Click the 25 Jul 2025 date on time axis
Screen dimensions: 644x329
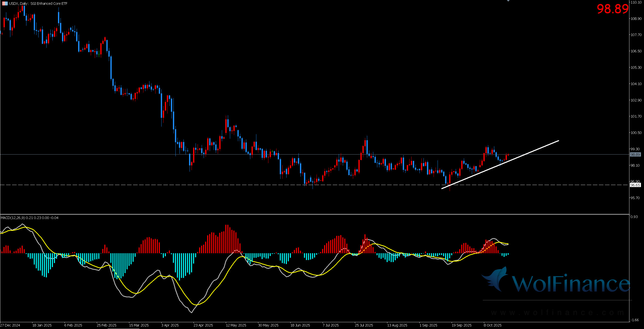(x=364, y=325)
